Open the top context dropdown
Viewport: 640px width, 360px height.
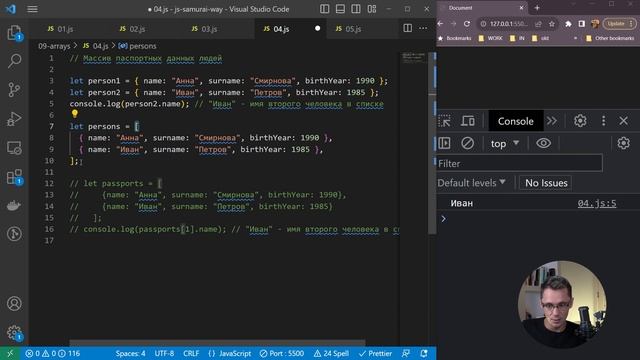click(x=504, y=144)
